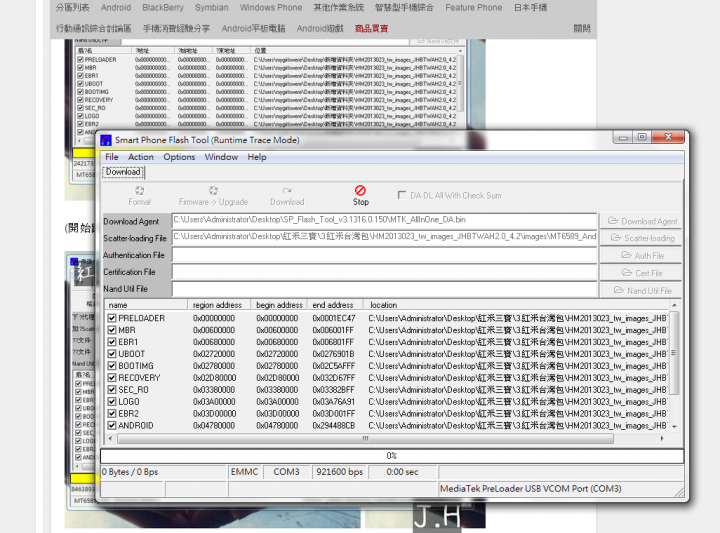This screenshot has width=720, height=533.
Task: Uncheck the EBR2 partition
Action: (x=112, y=413)
